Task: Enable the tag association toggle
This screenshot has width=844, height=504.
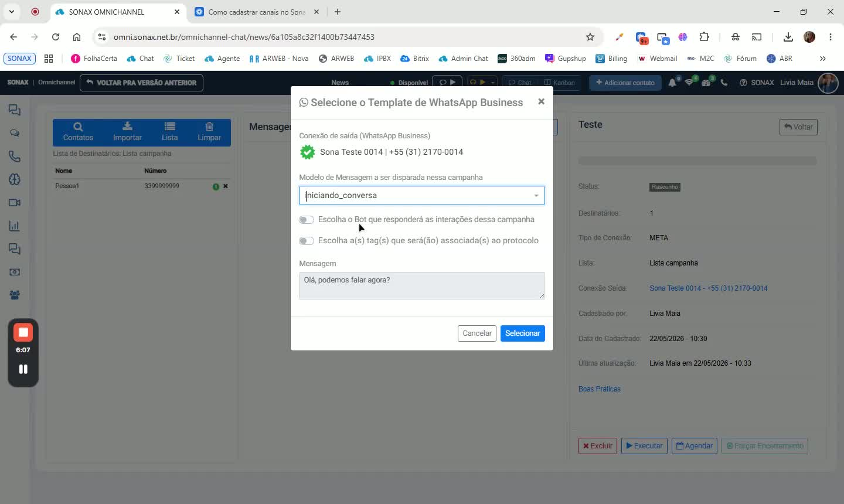Action: click(306, 241)
